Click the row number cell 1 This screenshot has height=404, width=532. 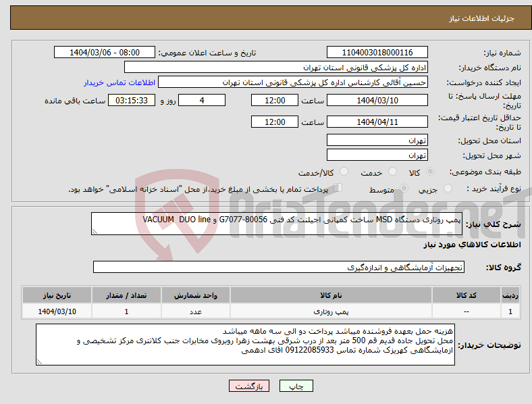(x=510, y=311)
